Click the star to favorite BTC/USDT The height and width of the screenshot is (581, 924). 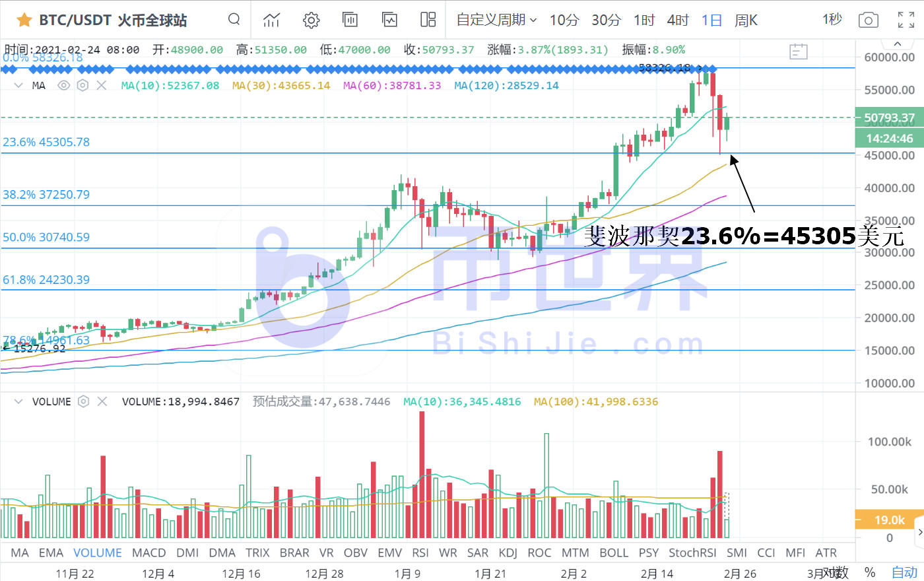coord(24,20)
